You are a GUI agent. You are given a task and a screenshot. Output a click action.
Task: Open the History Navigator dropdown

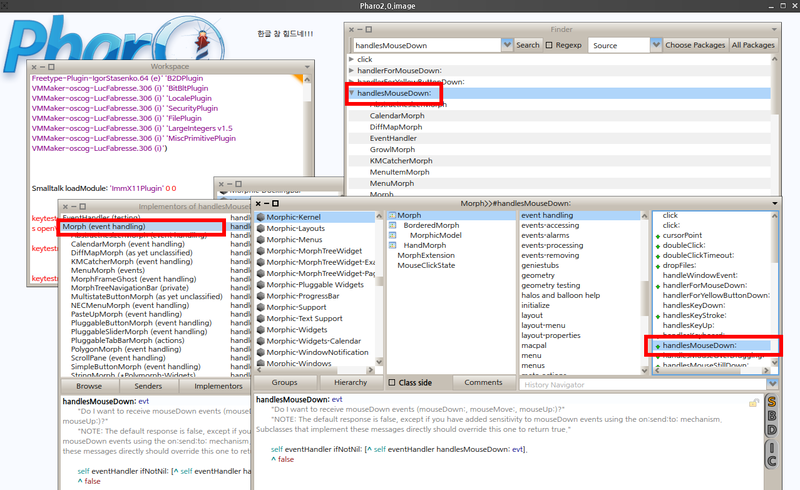pos(772,384)
